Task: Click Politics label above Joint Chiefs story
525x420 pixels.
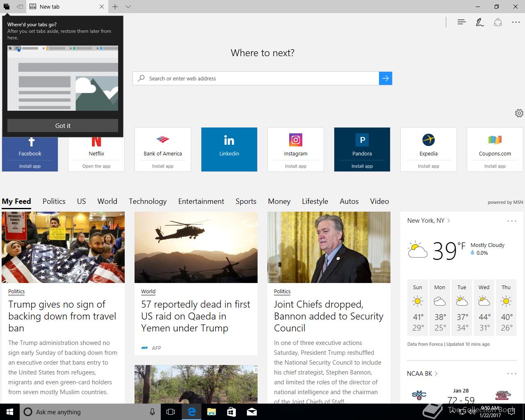Action: tap(282, 292)
